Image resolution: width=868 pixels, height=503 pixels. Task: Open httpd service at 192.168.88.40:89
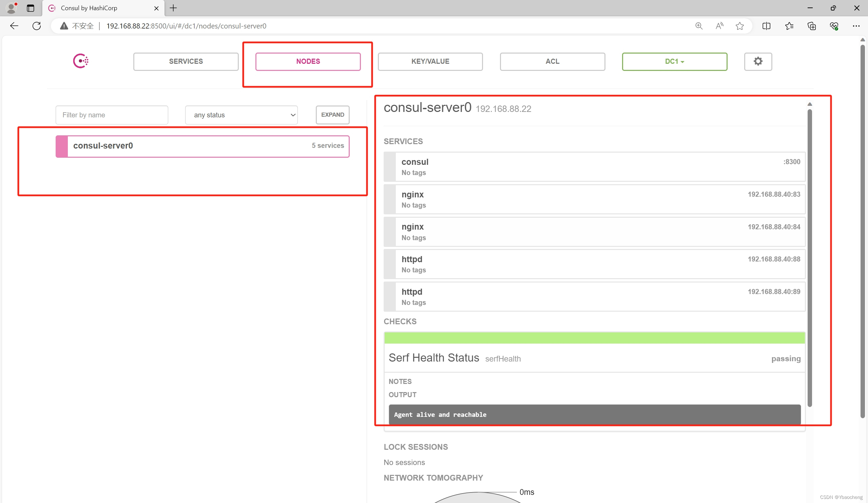coord(594,297)
